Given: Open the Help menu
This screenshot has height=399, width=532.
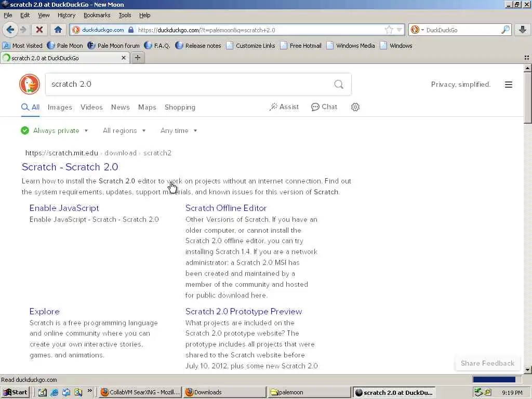Looking at the screenshot, I should click(x=144, y=15).
